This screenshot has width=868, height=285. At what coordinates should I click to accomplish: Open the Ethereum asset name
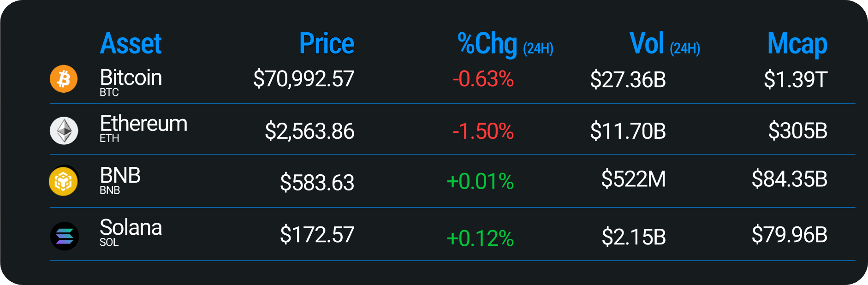[143, 124]
